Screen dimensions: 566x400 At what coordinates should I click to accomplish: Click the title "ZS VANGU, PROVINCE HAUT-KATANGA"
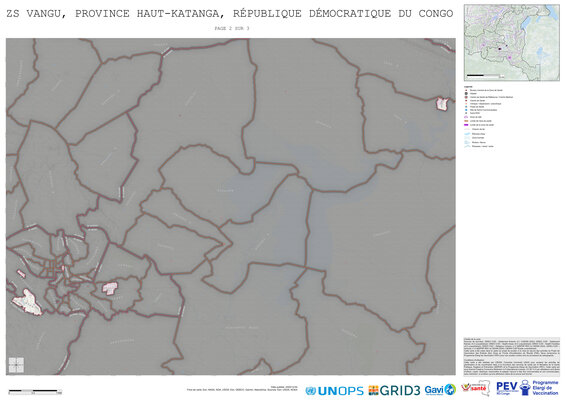(x=113, y=14)
